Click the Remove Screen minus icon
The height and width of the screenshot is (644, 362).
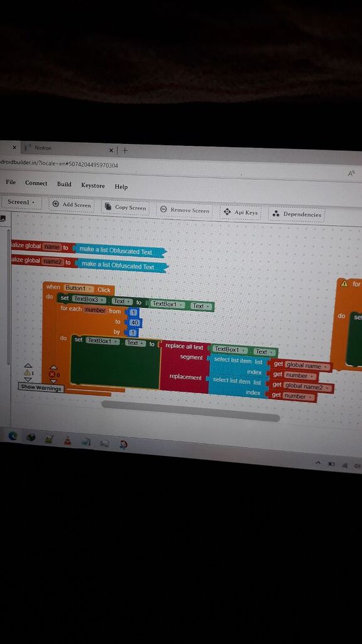tap(163, 209)
